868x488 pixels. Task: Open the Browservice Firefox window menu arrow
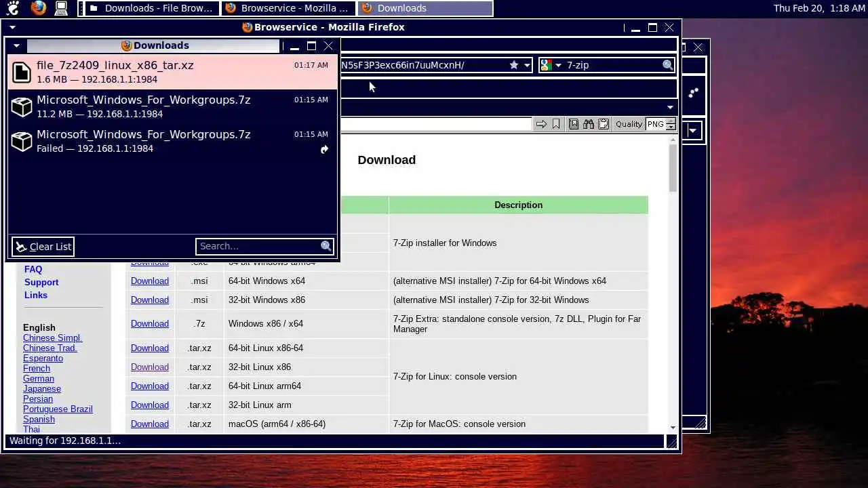pos(12,27)
